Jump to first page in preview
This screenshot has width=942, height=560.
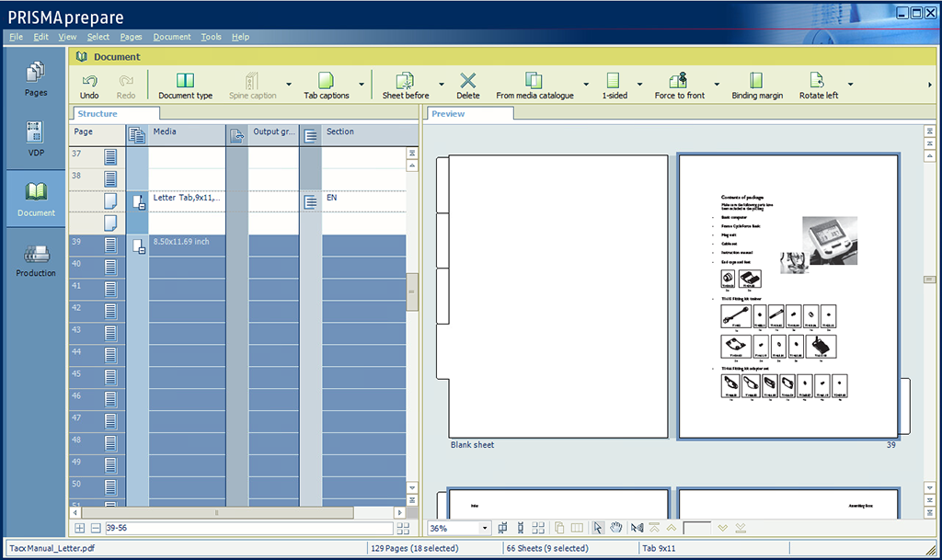(654, 528)
